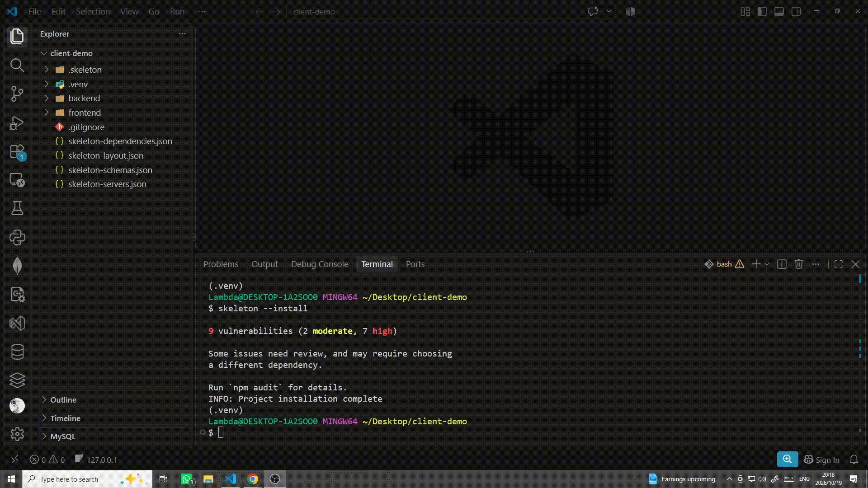Open MongoDB leaf view
Screen dimensions: 868x488
coord(17,266)
